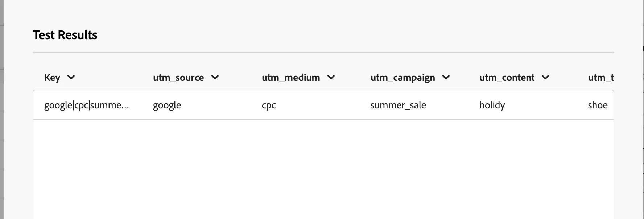The width and height of the screenshot is (644, 219).
Task: Open the utm_campaign column dropdown
Action: coord(446,77)
